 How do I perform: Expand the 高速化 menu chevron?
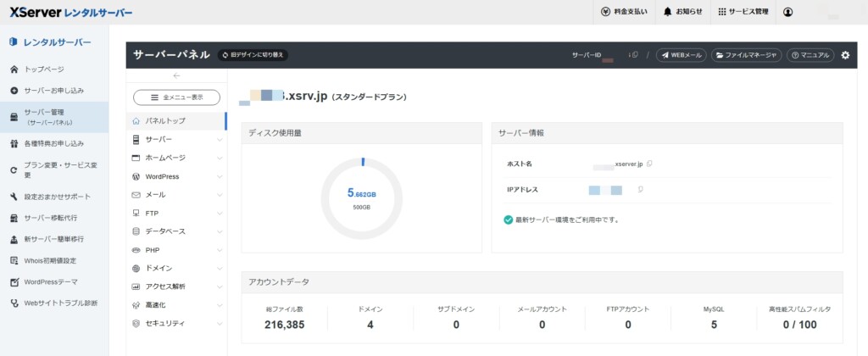coord(220,305)
